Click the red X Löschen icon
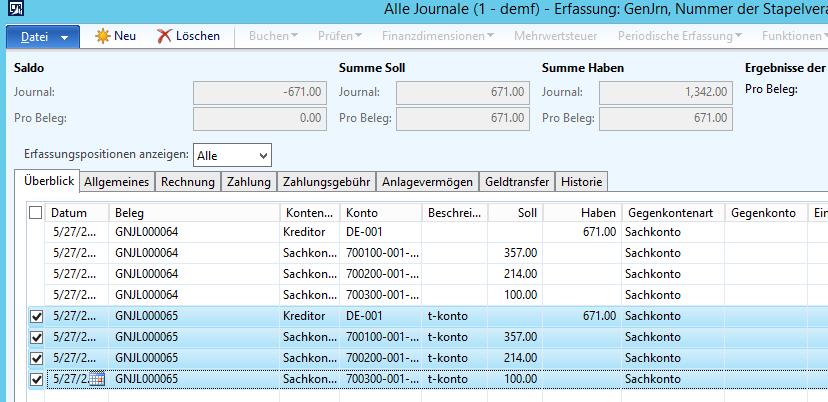 tap(165, 36)
